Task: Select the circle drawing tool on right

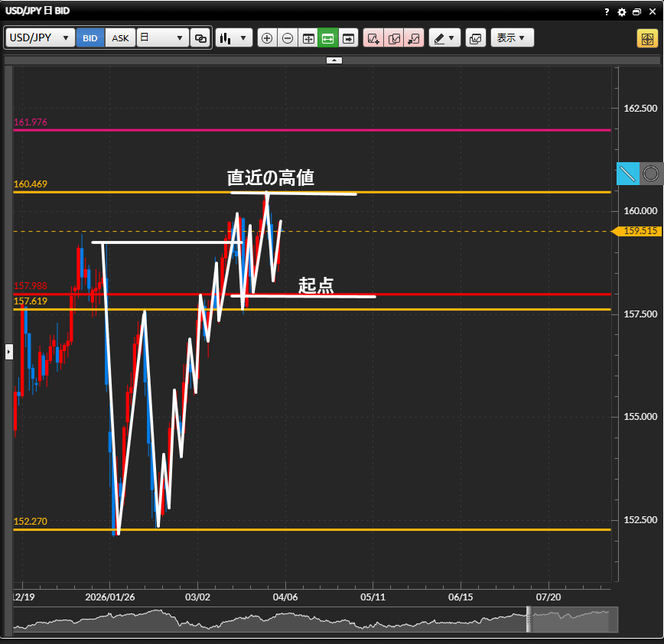Action: click(x=650, y=174)
